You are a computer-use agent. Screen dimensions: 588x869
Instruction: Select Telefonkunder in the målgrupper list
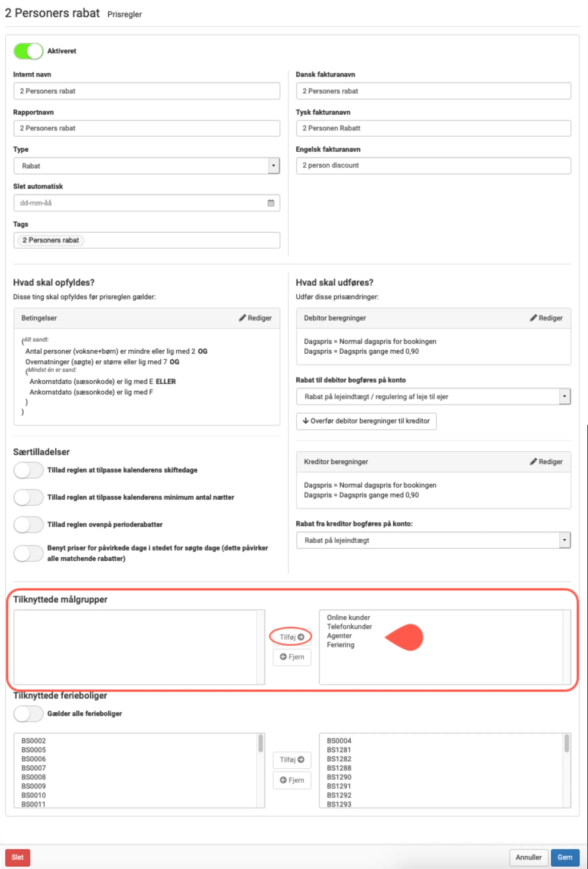click(349, 626)
